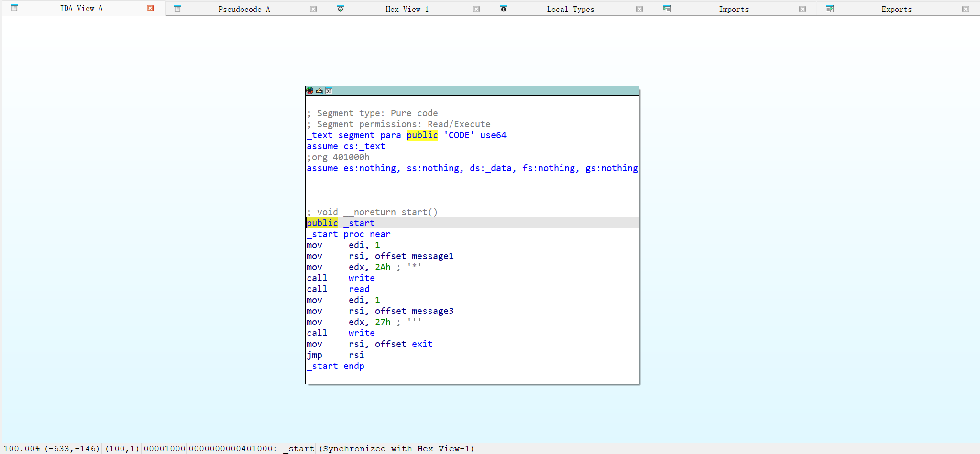Image resolution: width=980 pixels, height=454 pixels.
Task: Click the 'assume es:nothing' line
Action: 472,168
